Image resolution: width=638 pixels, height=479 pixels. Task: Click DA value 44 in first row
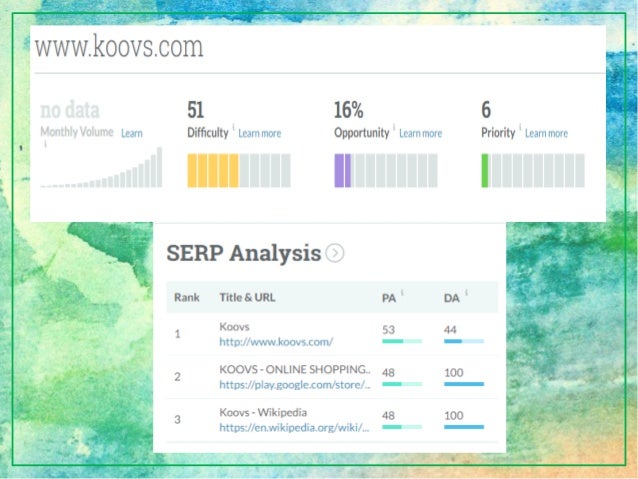pos(450,330)
